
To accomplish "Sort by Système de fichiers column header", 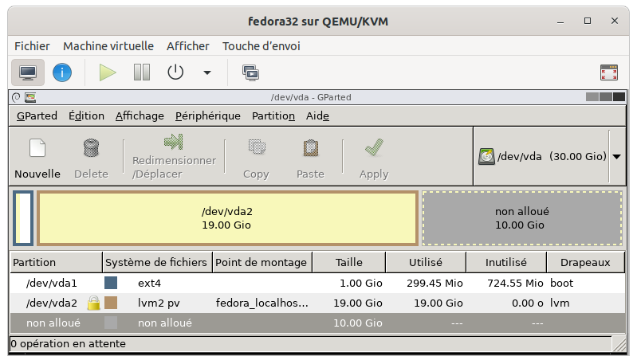I will [x=157, y=263].
